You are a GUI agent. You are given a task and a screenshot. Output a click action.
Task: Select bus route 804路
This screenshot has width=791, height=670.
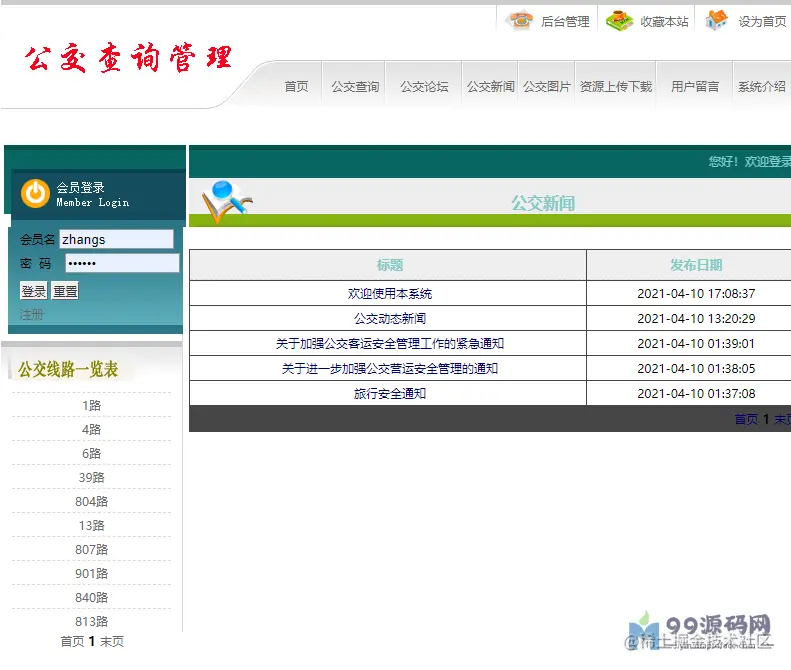(x=91, y=501)
